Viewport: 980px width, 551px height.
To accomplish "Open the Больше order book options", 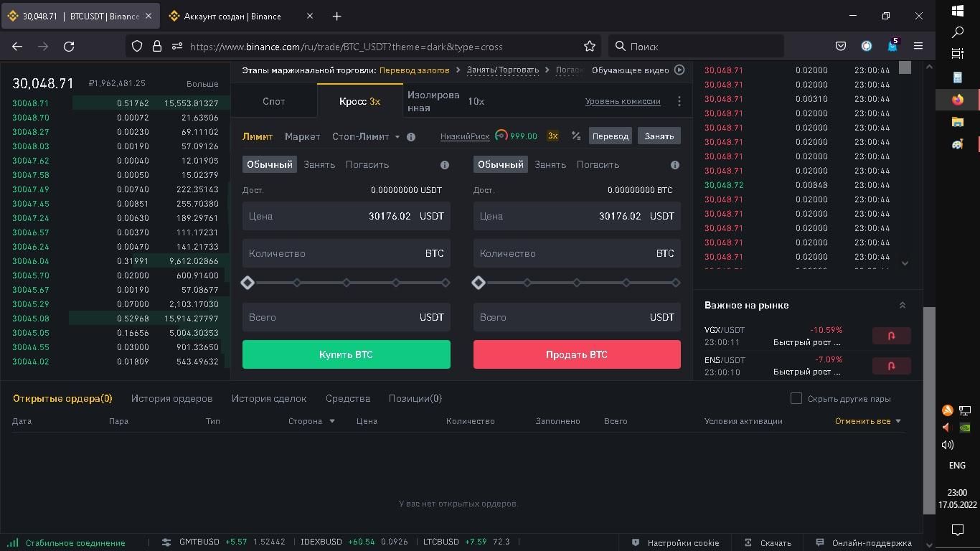I will (202, 84).
